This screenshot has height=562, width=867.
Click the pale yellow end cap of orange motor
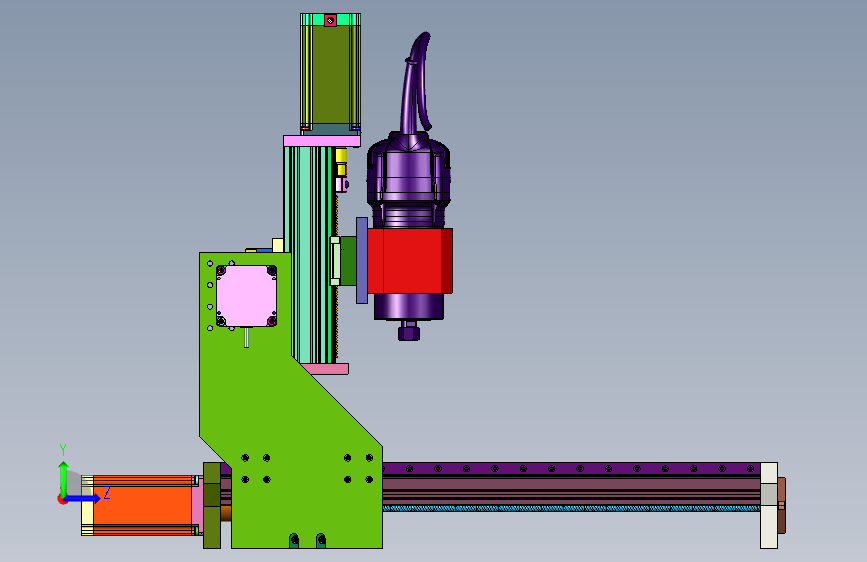pyautogui.click(x=87, y=506)
